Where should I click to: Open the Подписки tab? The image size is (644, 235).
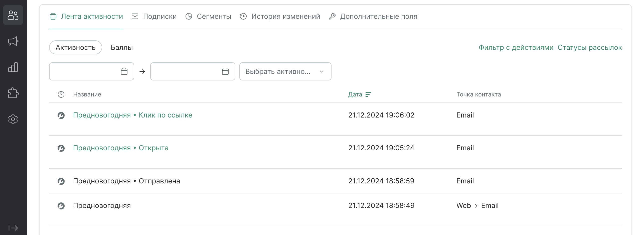tap(154, 17)
